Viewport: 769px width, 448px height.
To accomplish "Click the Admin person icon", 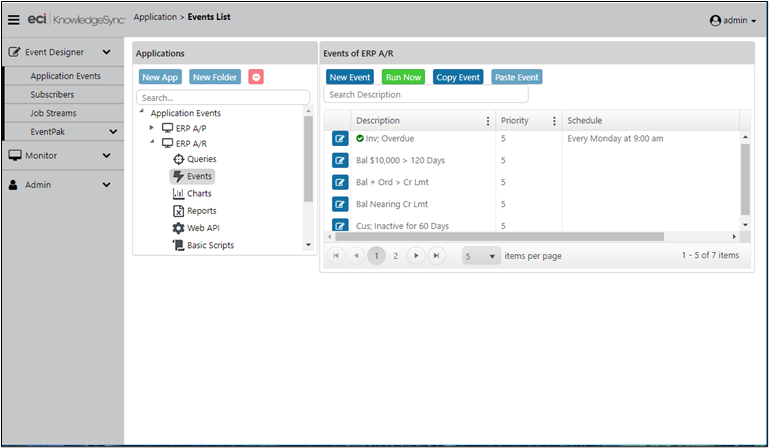I will pyautogui.click(x=13, y=185).
